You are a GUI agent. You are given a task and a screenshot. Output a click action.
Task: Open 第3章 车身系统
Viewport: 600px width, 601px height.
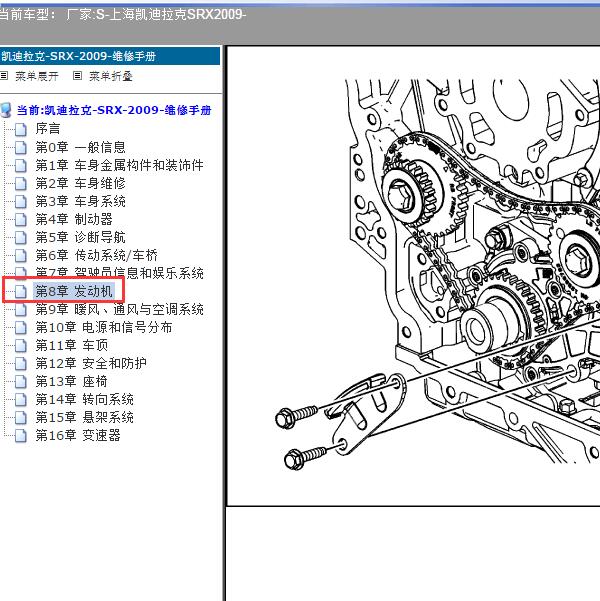coord(81,201)
